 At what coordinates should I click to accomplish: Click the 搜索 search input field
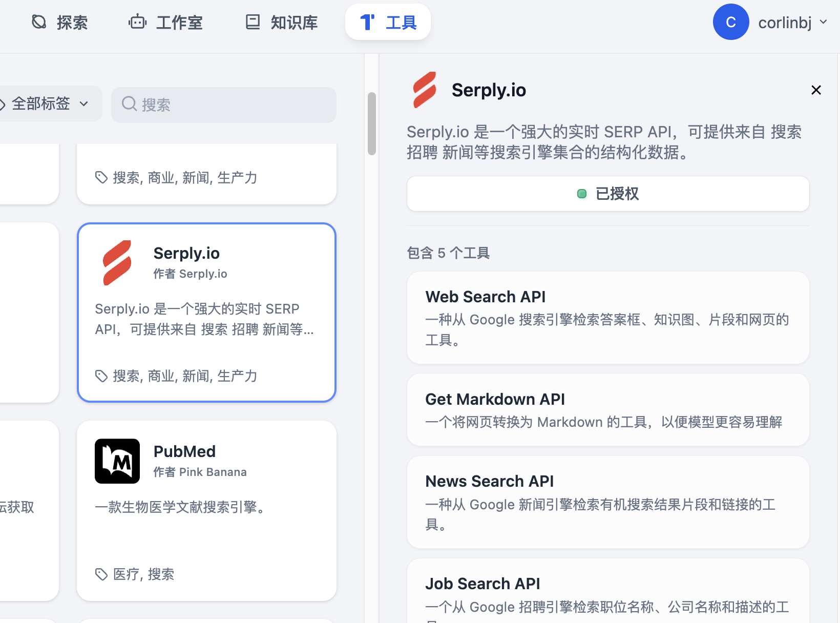tap(224, 105)
